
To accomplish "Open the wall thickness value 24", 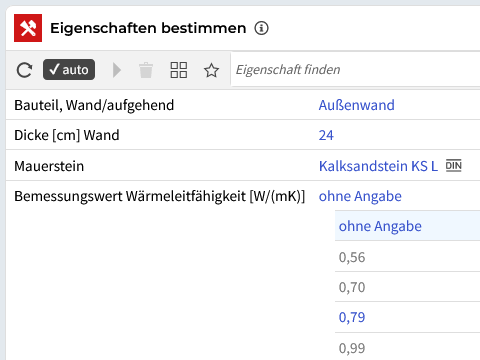I will pyautogui.click(x=326, y=135).
